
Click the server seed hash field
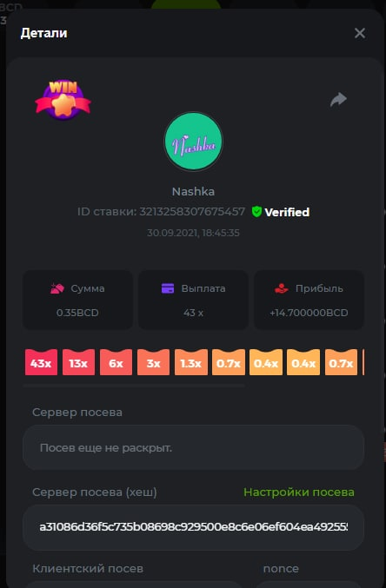coord(193,527)
